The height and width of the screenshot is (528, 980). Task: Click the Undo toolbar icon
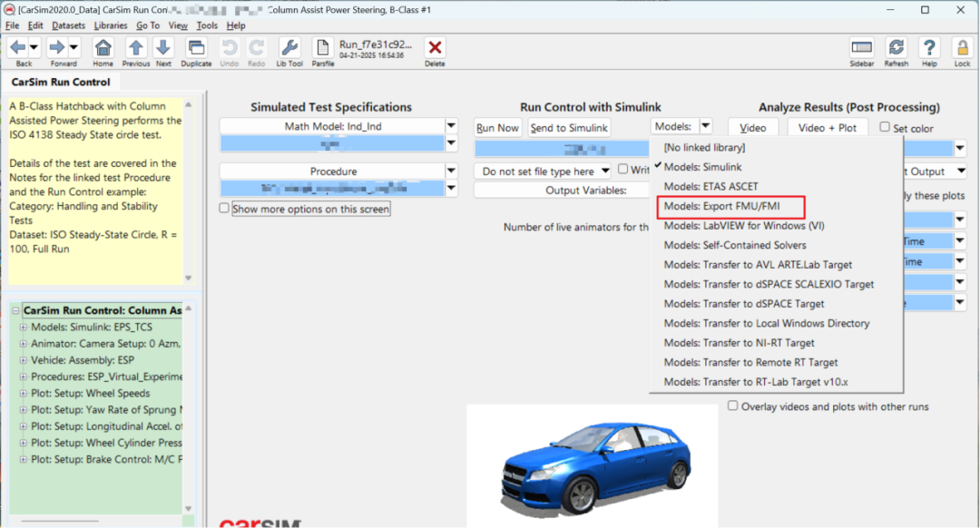click(x=230, y=47)
